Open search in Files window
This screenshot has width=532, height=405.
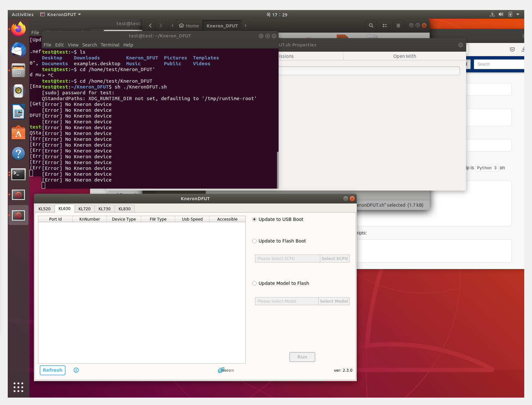pyautogui.click(x=371, y=26)
